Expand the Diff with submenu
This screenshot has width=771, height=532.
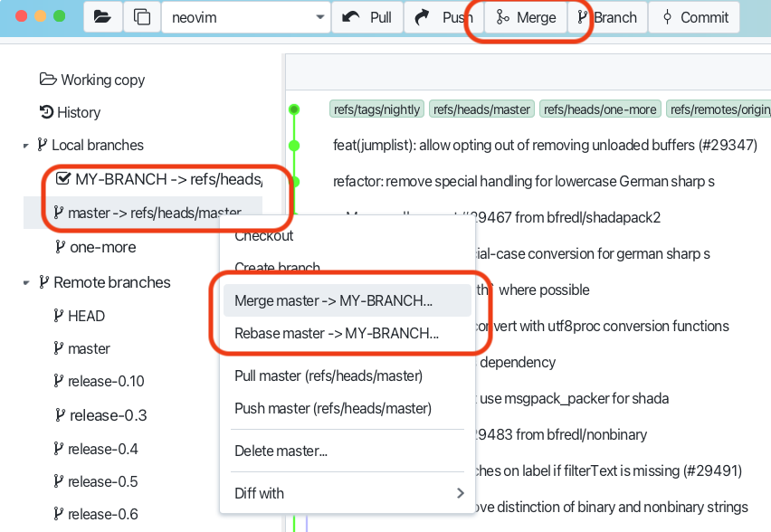tap(347, 493)
